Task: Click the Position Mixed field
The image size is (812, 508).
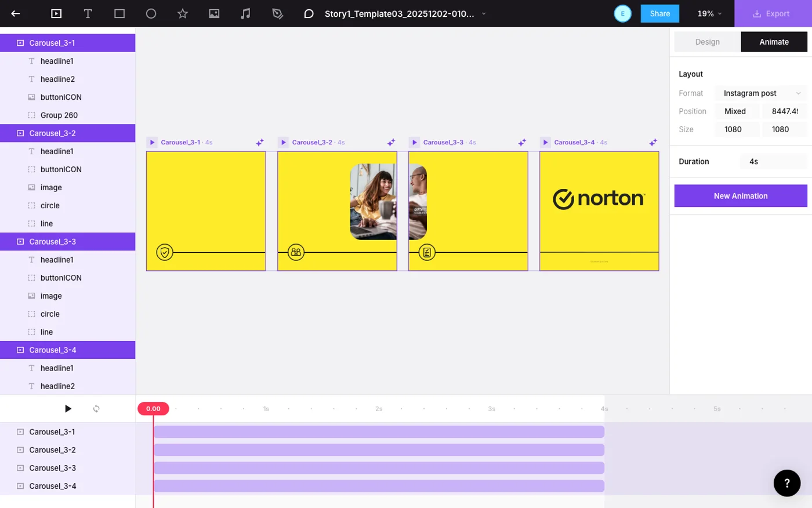Action: click(737, 111)
